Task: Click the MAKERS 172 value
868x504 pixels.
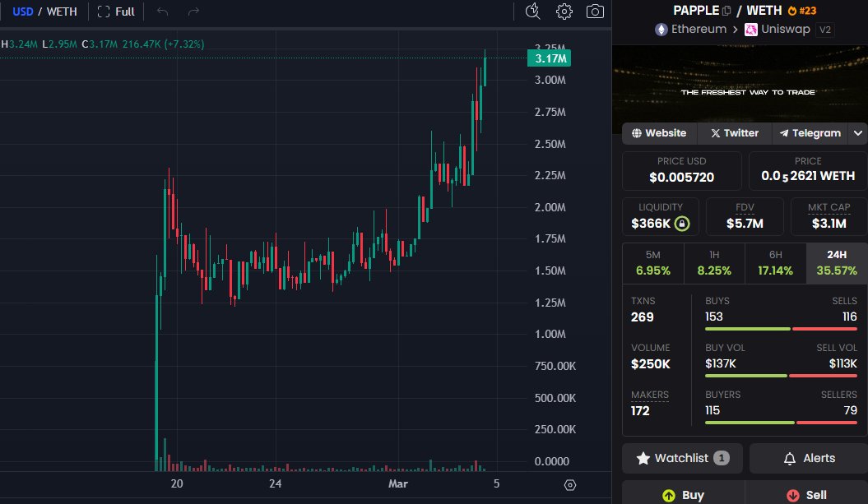Action: tap(640, 410)
